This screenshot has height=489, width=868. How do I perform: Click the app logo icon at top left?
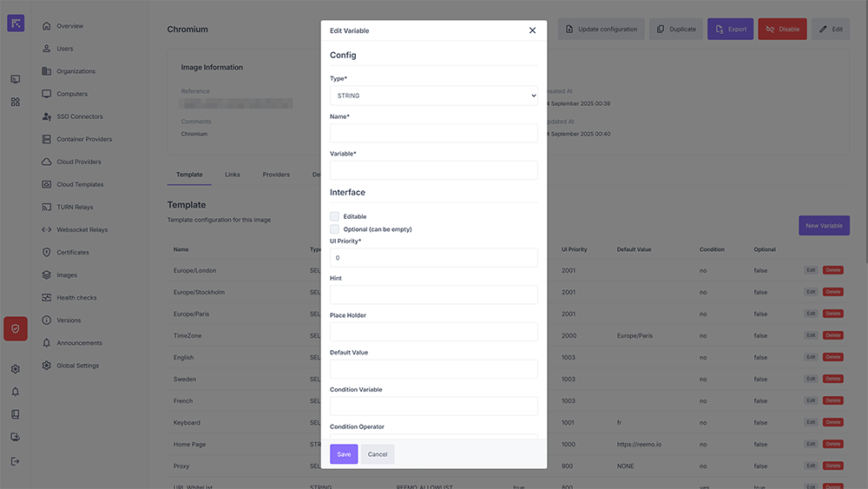(x=16, y=23)
